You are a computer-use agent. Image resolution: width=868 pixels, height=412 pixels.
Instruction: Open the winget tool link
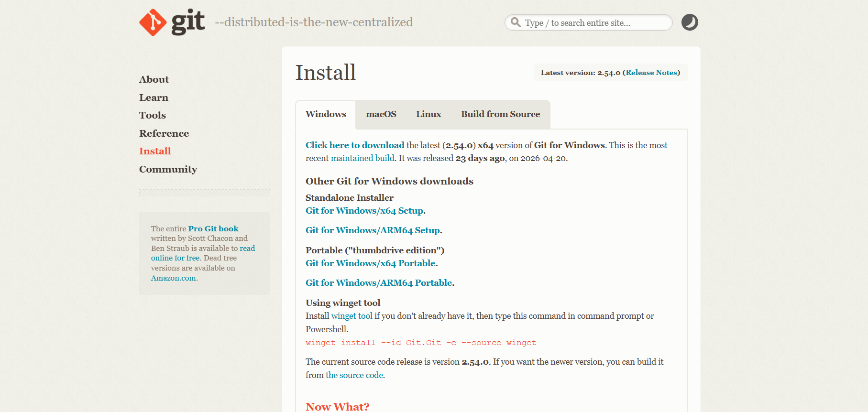click(x=352, y=316)
